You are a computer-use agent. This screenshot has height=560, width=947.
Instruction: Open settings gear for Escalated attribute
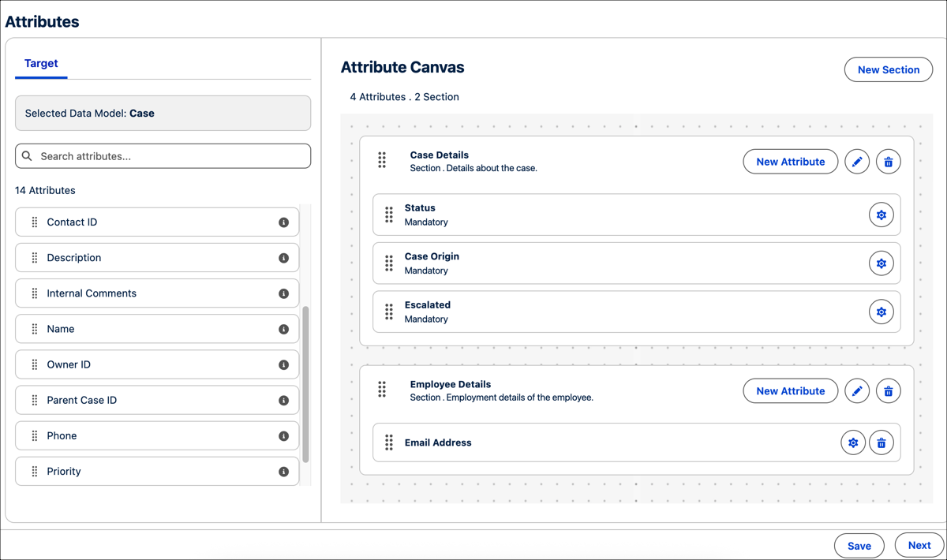[x=881, y=312]
